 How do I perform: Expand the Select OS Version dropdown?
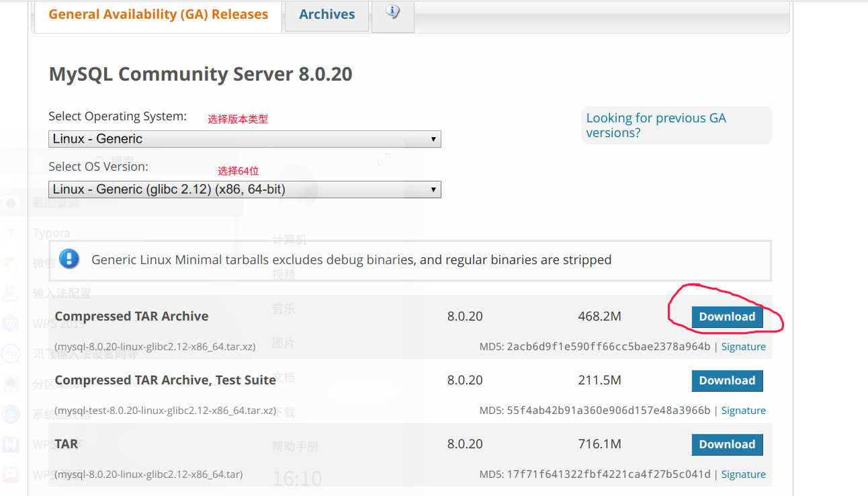coord(245,189)
